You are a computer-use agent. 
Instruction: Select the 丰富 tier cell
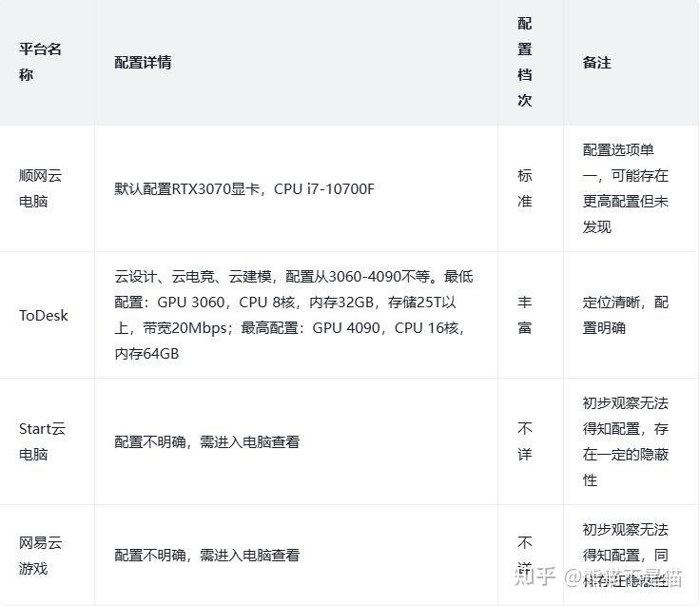[531, 315]
